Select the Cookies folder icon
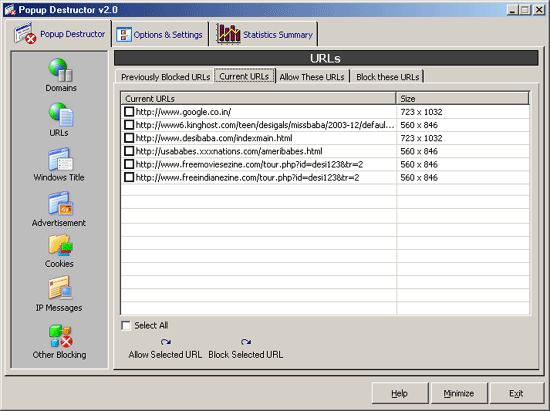Viewport: 550px width, 411px height. 60,245
